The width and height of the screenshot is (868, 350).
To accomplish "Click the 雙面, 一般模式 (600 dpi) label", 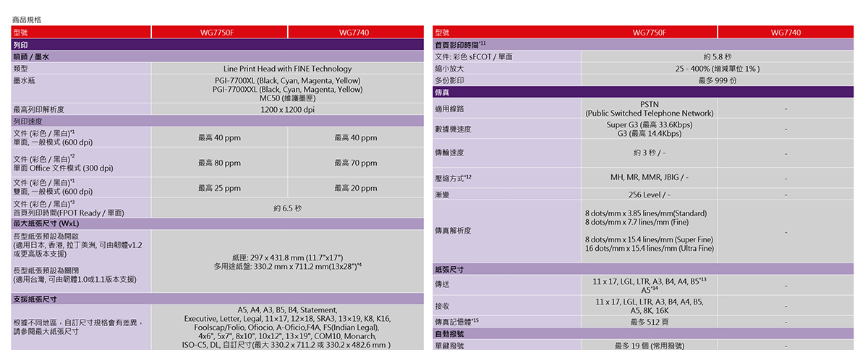I will 53,192.
